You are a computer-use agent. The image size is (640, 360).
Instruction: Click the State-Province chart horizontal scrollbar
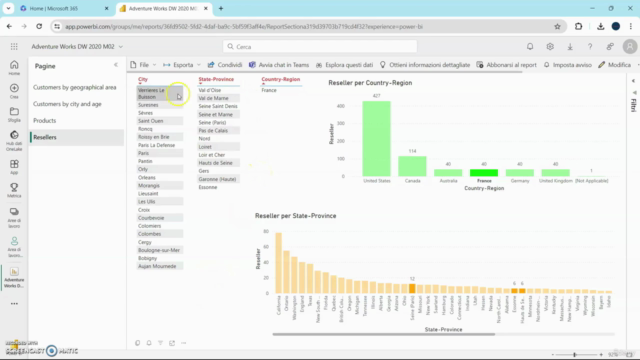tap(384, 334)
